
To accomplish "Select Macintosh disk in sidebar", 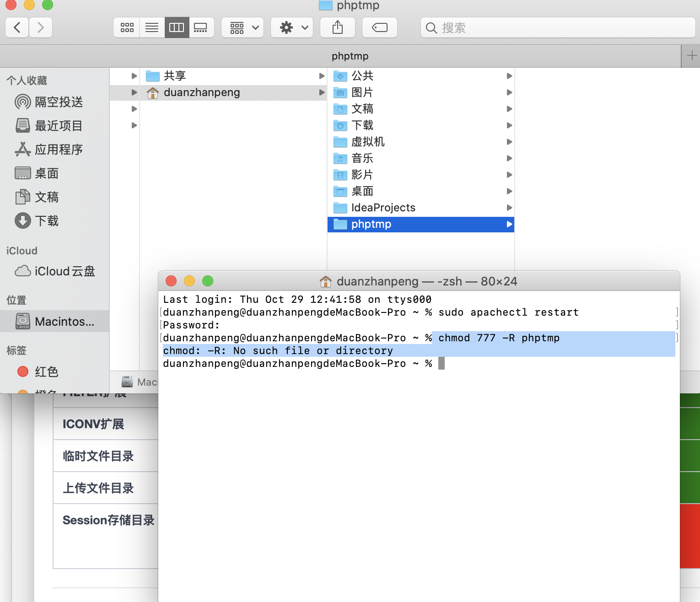I will pyautogui.click(x=55, y=321).
